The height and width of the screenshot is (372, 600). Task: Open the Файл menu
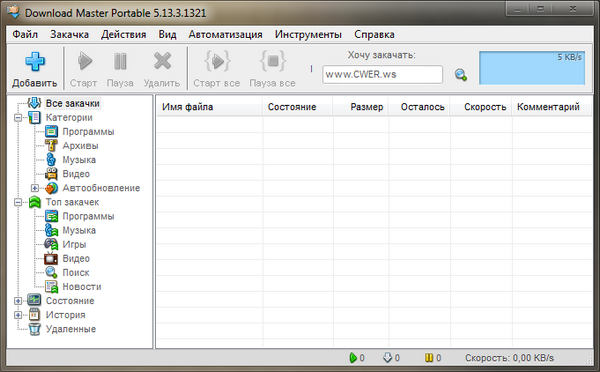tap(25, 34)
